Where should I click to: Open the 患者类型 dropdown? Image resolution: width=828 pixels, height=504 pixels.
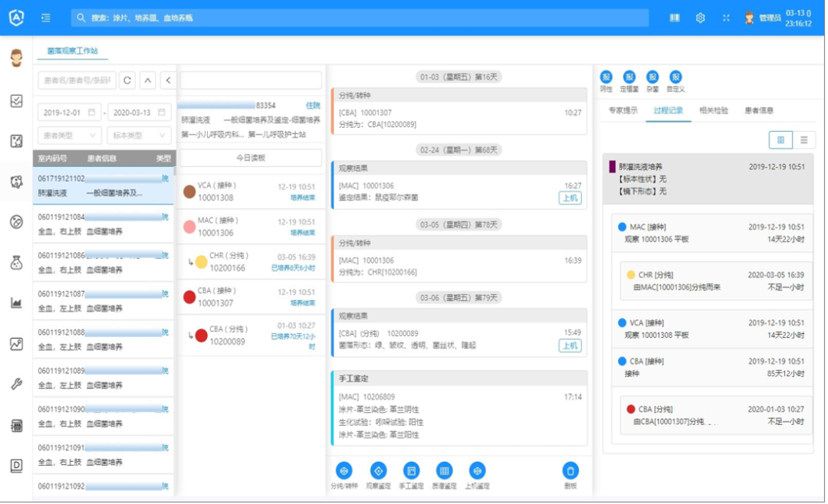point(69,136)
